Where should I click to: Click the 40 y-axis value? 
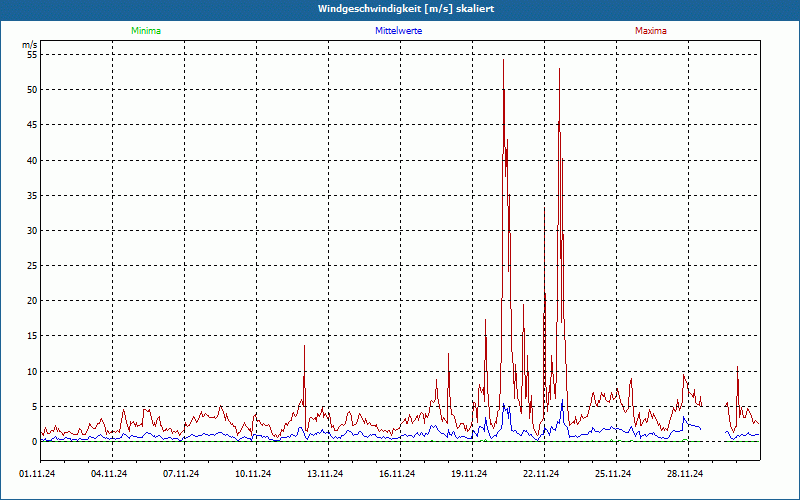coord(32,160)
